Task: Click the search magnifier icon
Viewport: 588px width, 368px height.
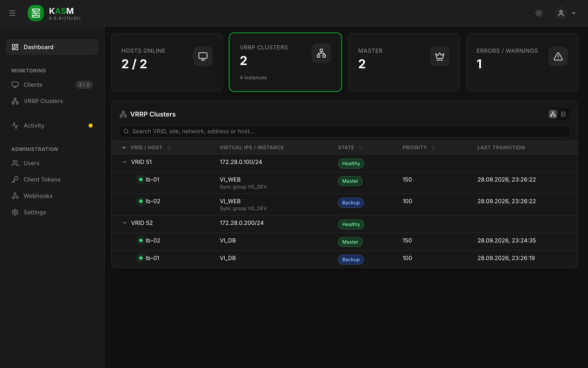Action: coord(126,131)
